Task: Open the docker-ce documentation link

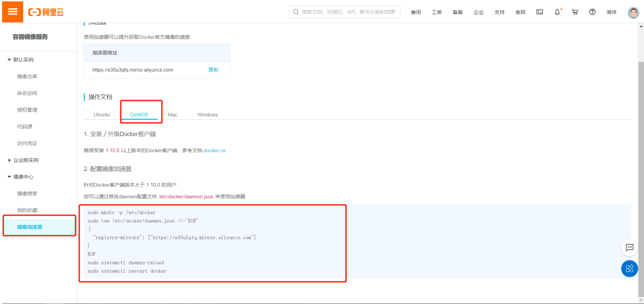Action: (214, 150)
